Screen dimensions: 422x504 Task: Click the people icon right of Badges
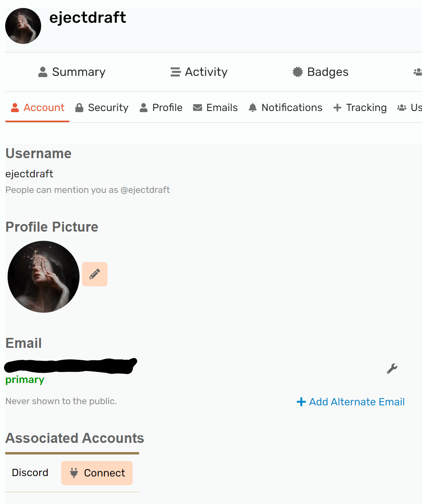point(418,72)
